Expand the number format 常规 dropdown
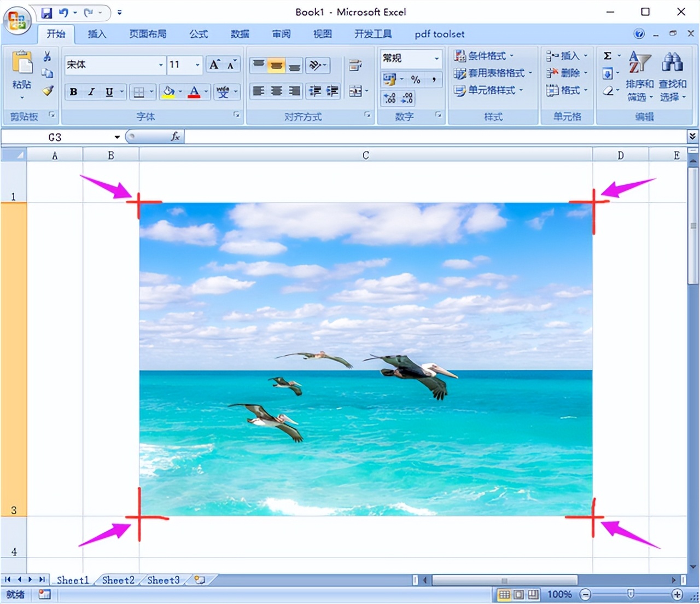 click(x=436, y=58)
